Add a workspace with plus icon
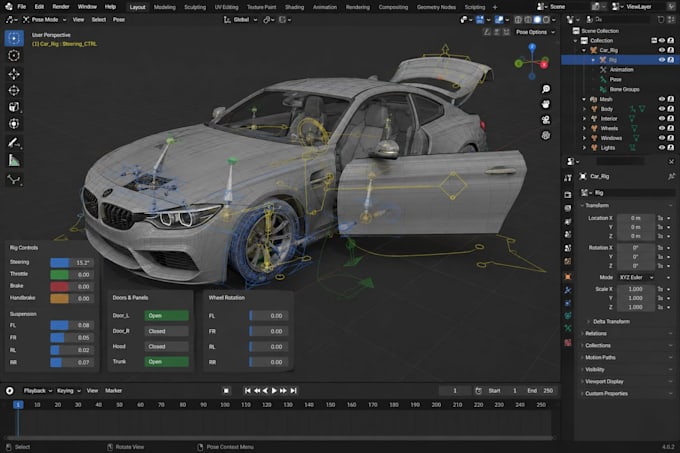The height and width of the screenshot is (453, 680). 495,7
